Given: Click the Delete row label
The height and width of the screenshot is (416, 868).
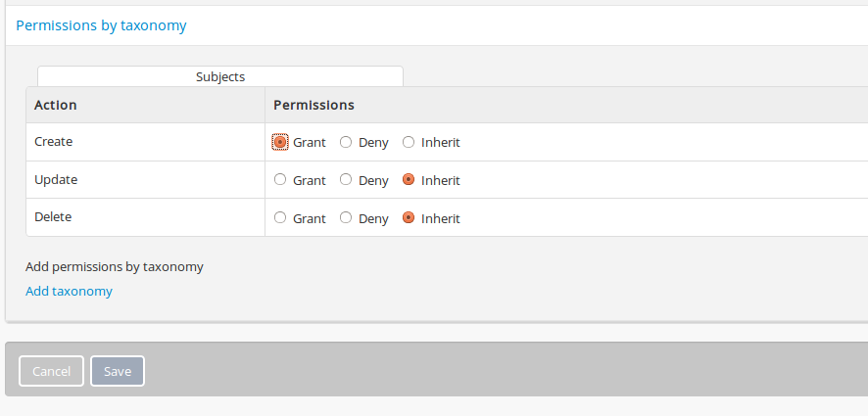Looking at the screenshot, I should 54,218.
